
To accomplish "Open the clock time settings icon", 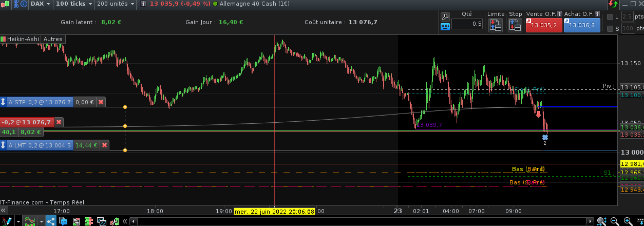I will coord(23,4).
